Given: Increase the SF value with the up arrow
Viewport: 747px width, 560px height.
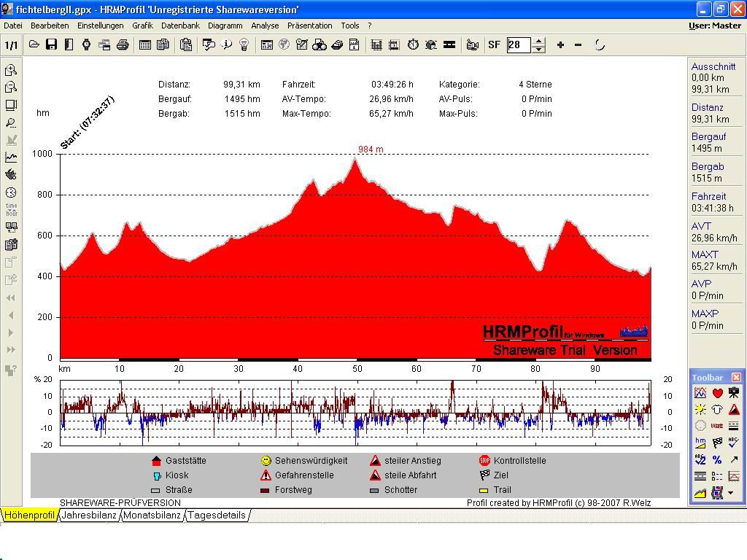Looking at the screenshot, I should (x=538, y=41).
